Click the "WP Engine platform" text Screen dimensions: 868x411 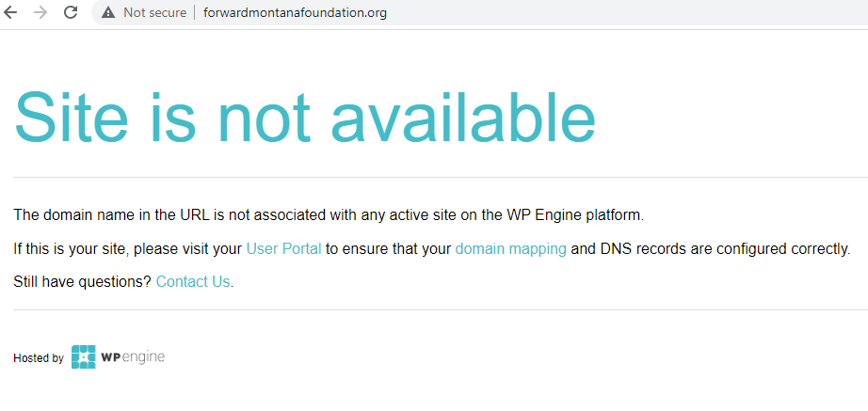click(584, 215)
